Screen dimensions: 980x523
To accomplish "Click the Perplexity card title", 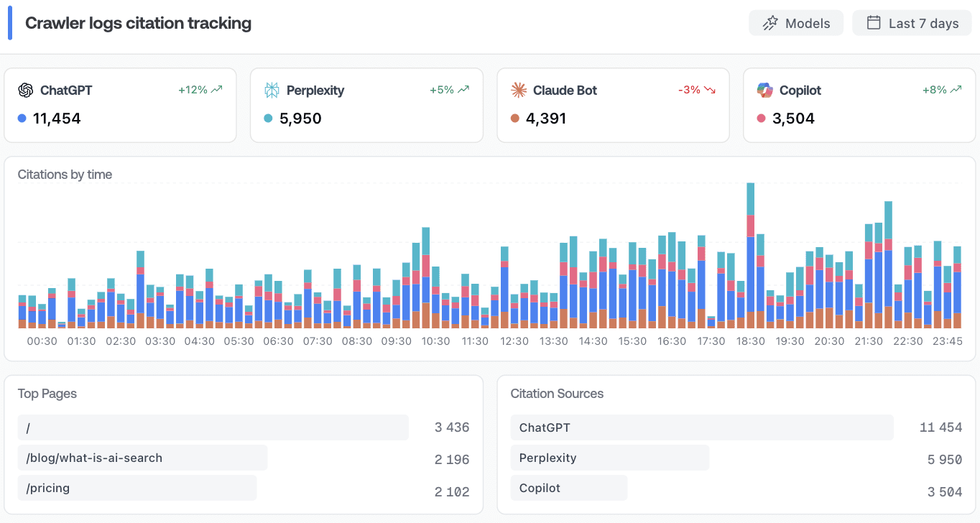I will (315, 91).
